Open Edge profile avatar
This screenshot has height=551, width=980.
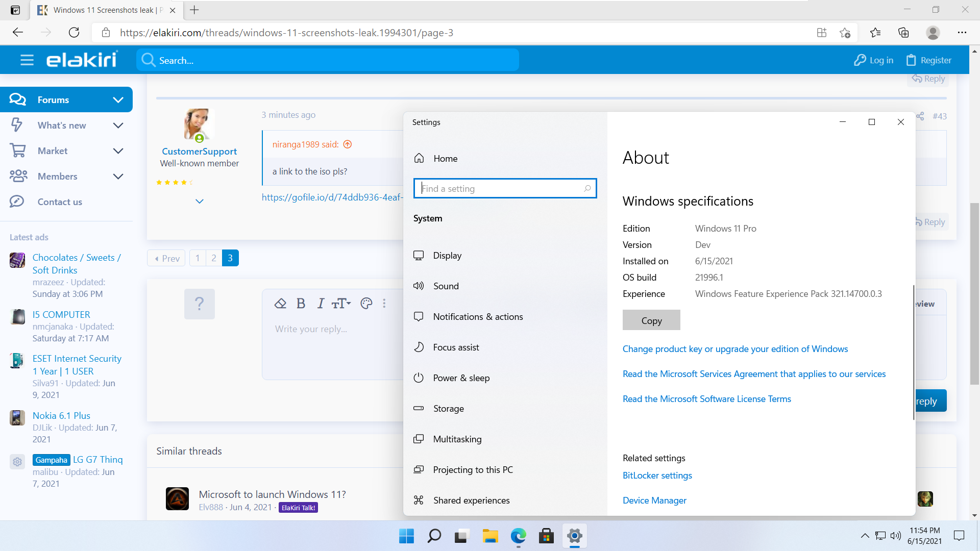(x=933, y=33)
